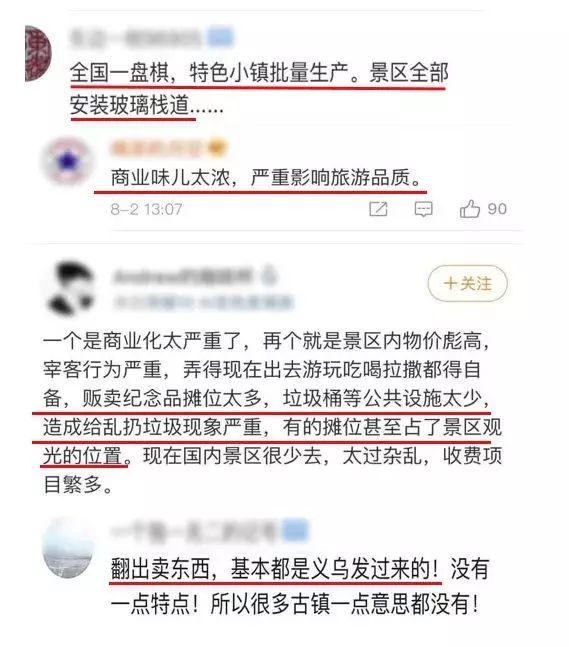
Task: Open the post beginning 一个是商业化太严重了
Action: point(272,413)
